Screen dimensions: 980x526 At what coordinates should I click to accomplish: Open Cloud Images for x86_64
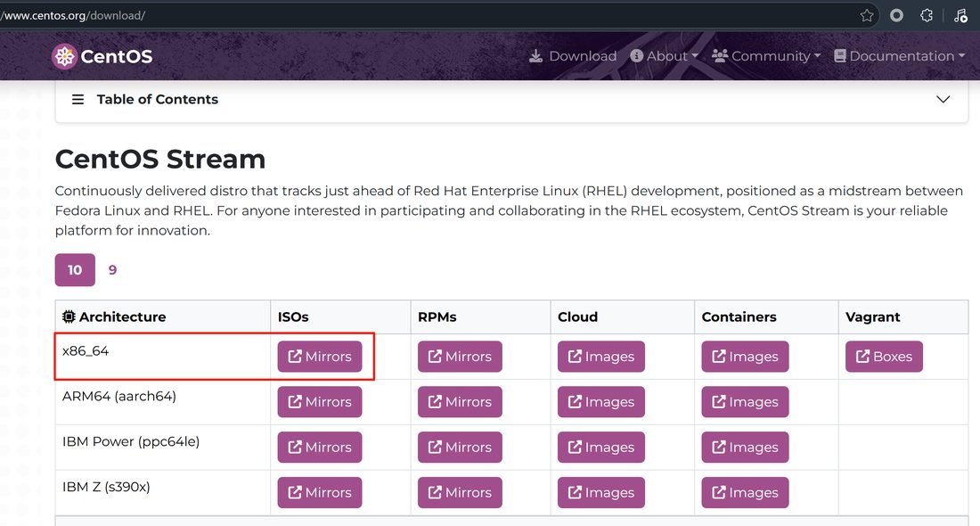tap(600, 357)
